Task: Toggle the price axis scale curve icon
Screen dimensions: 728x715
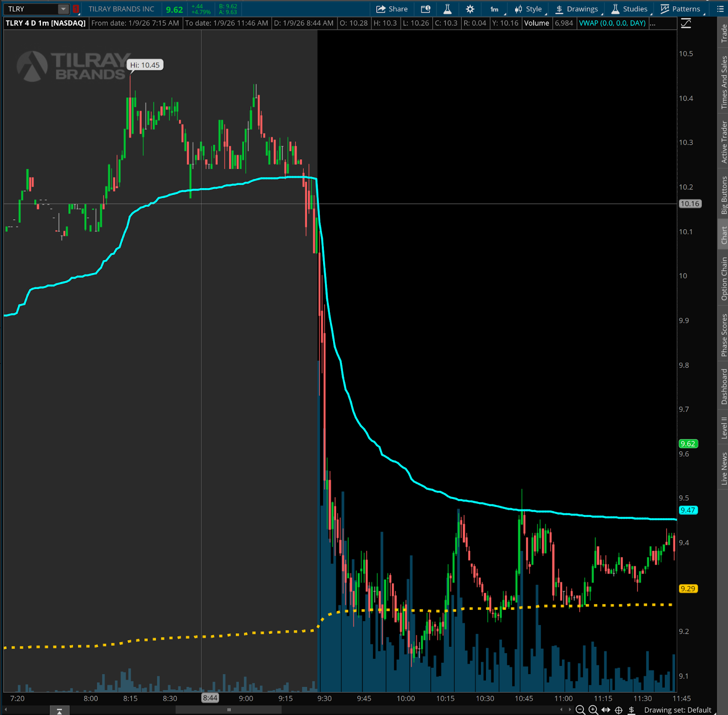Action: [x=686, y=24]
